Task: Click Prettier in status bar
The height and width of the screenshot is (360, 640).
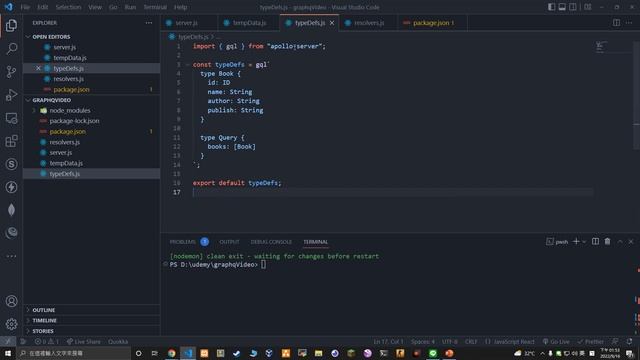Action: tap(590, 341)
